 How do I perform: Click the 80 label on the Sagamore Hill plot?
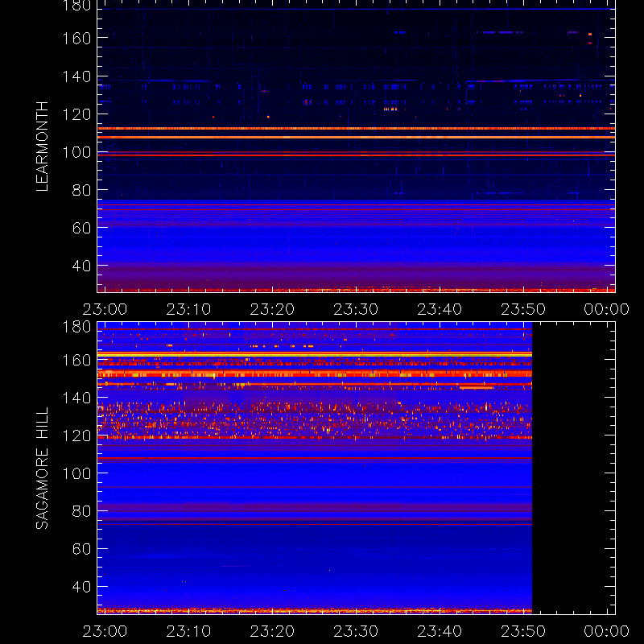[81, 511]
